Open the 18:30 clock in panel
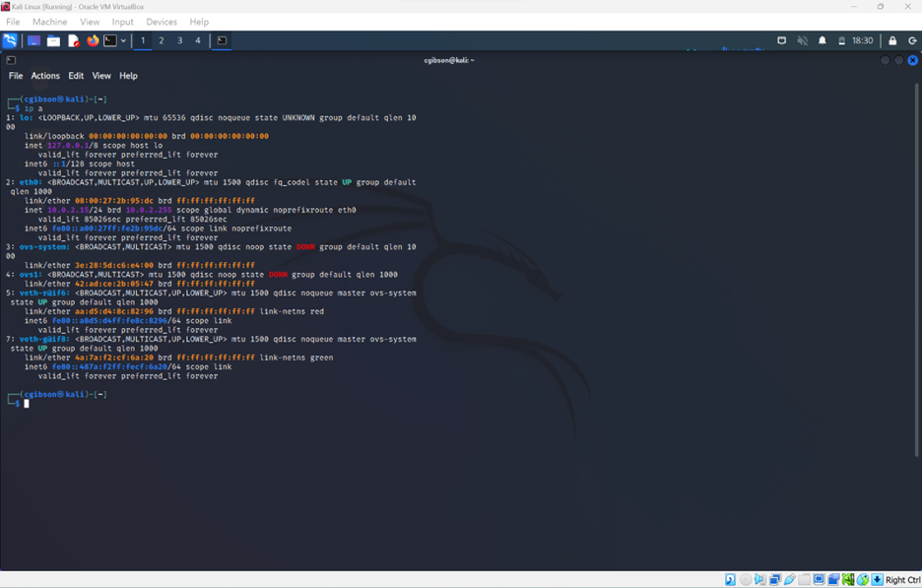This screenshot has height=588, width=922. pyautogui.click(x=863, y=40)
